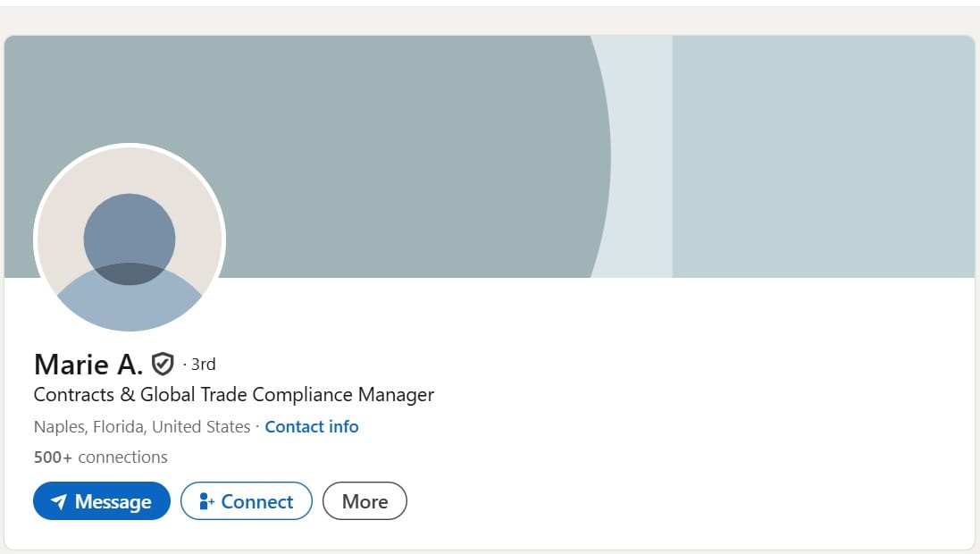Click the white ring border around avatar

130,146
